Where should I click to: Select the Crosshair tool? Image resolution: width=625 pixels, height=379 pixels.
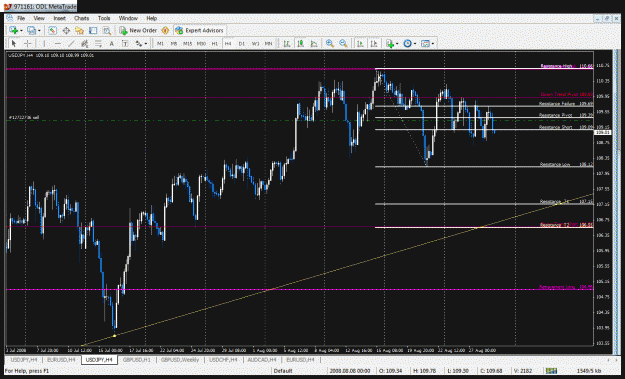coord(28,43)
